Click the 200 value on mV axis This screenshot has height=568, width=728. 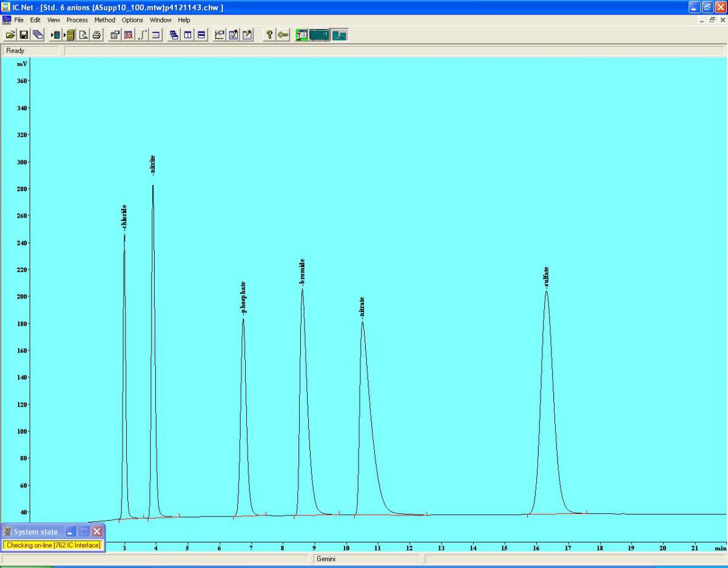pyautogui.click(x=21, y=297)
